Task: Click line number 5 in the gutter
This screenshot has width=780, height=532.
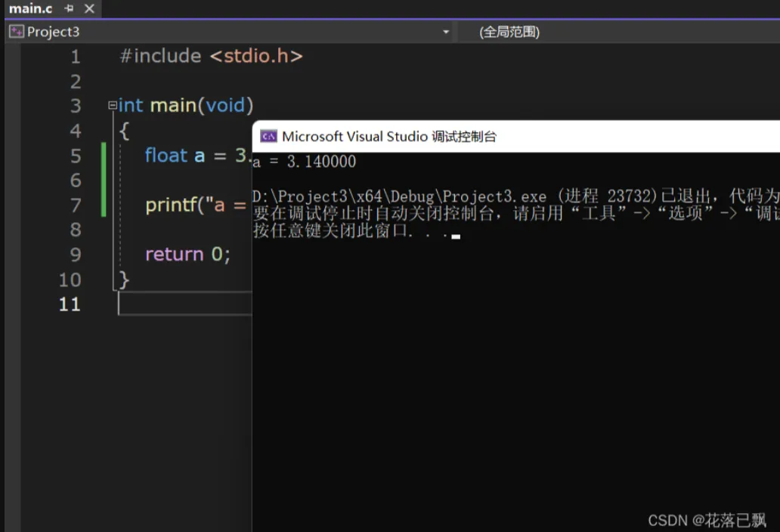Action: tap(75, 156)
